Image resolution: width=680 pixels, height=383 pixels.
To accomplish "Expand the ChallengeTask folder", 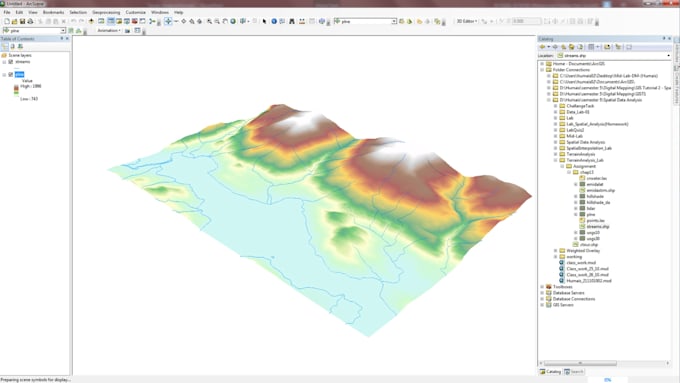I will pyautogui.click(x=556, y=106).
